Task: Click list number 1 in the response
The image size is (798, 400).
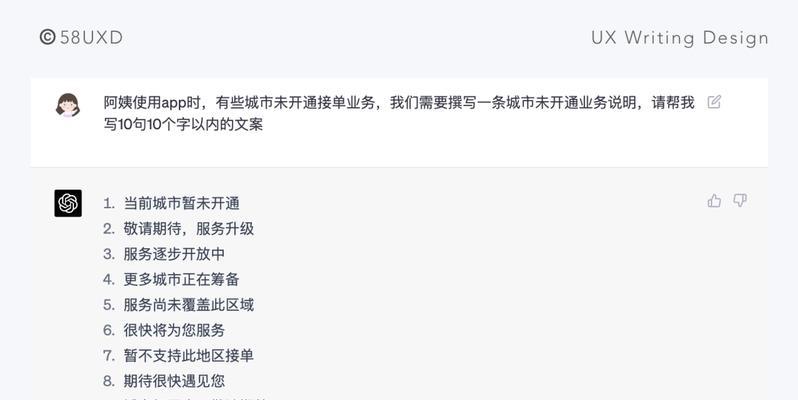Action: tap(108, 204)
